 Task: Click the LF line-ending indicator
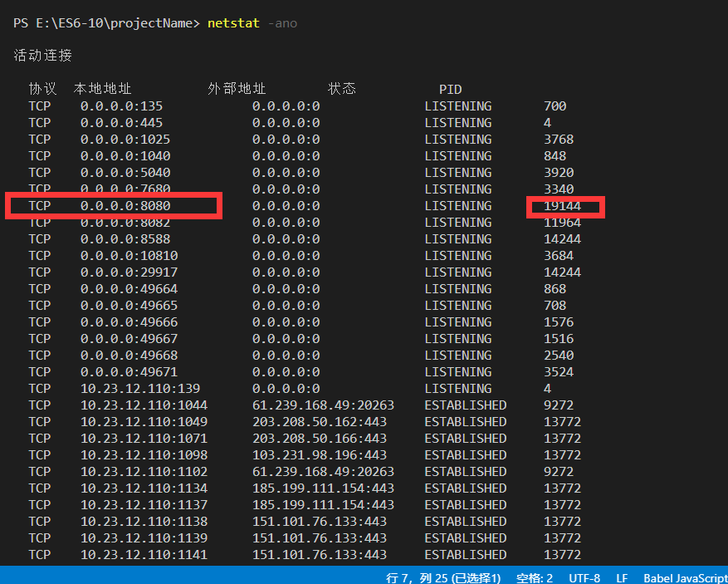point(622,578)
